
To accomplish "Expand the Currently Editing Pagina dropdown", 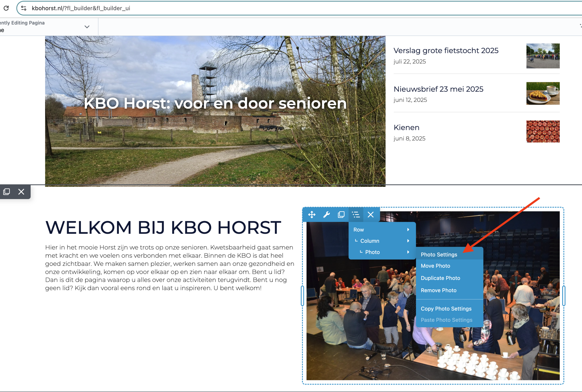I will (x=87, y=27).
